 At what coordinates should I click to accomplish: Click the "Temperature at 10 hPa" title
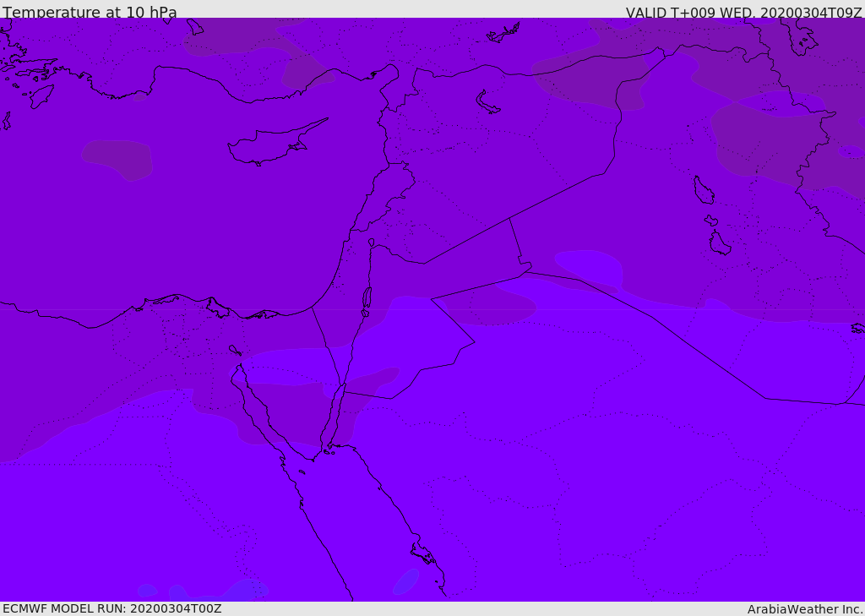[x=90, y=13]
